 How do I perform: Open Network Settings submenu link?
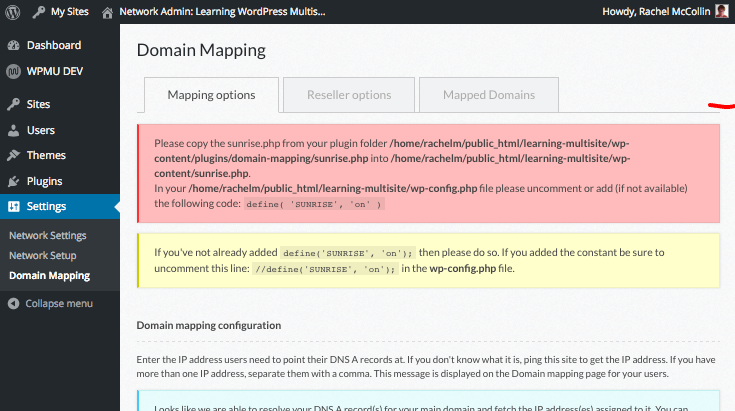pos(48,235)
